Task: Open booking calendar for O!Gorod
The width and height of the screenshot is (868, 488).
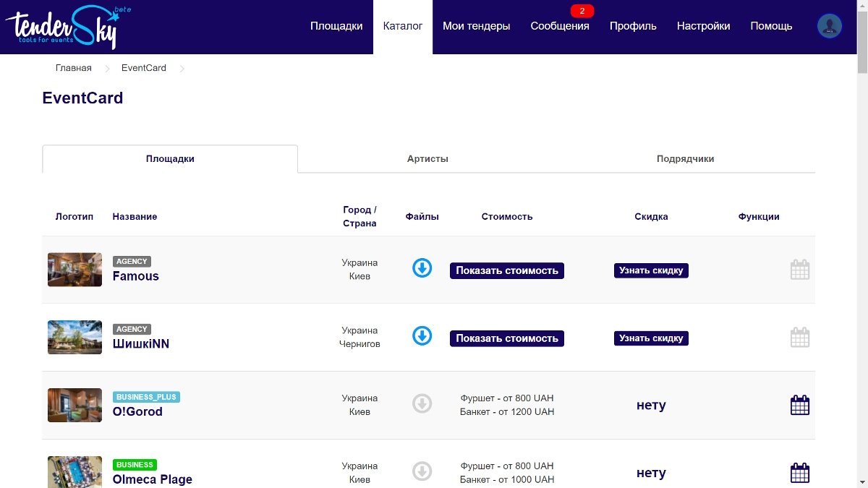Action: [x=799, y=405]
